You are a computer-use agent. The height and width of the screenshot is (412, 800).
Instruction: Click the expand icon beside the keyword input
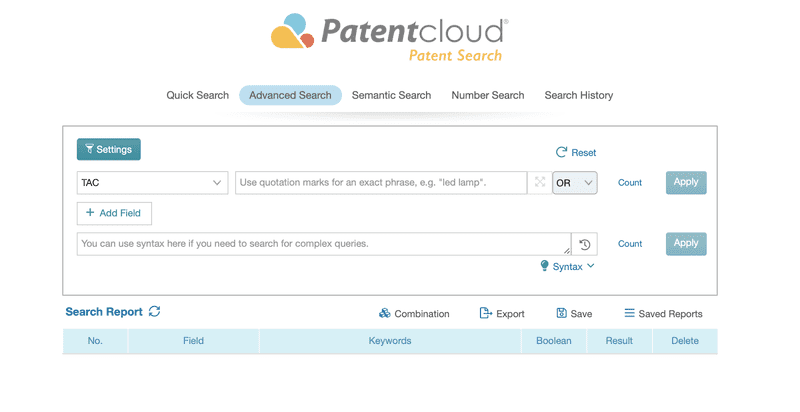(x=540, y=182)
